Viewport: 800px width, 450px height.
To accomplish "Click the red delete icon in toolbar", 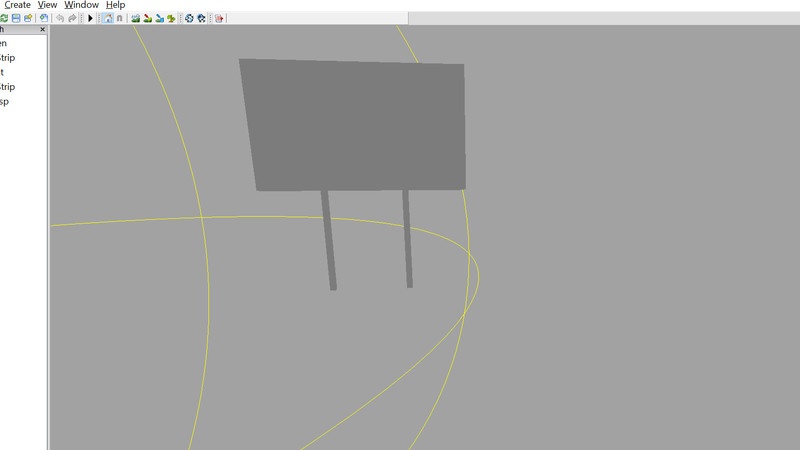I will (x=219, y=18).
